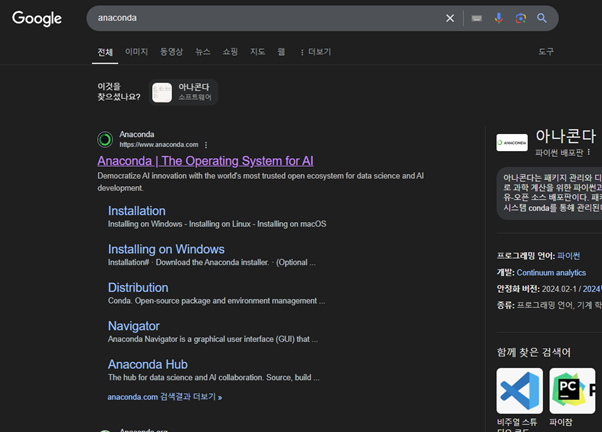Switch to the 동영상 tab
The width and height of the screenshot is (602, 432).
pyautogui.click(x=171, y=52)
